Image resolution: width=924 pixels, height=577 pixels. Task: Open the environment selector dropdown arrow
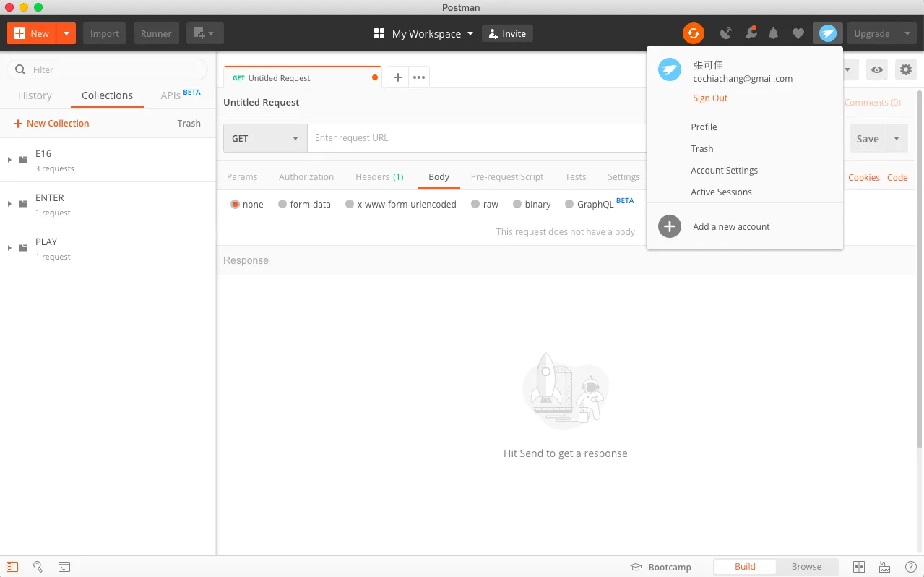[x=848, y=69]
